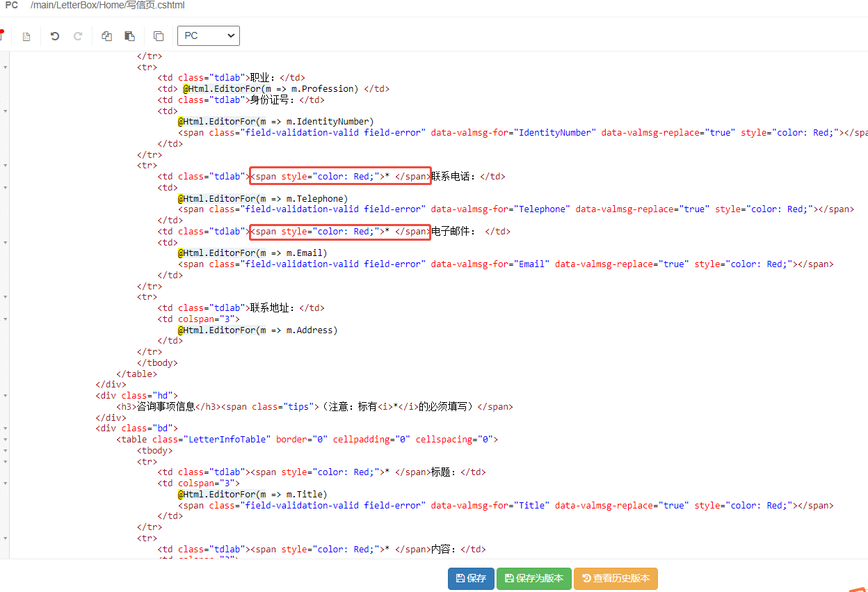Collapse the div class="hd" fold arrow

pos(6,395)
